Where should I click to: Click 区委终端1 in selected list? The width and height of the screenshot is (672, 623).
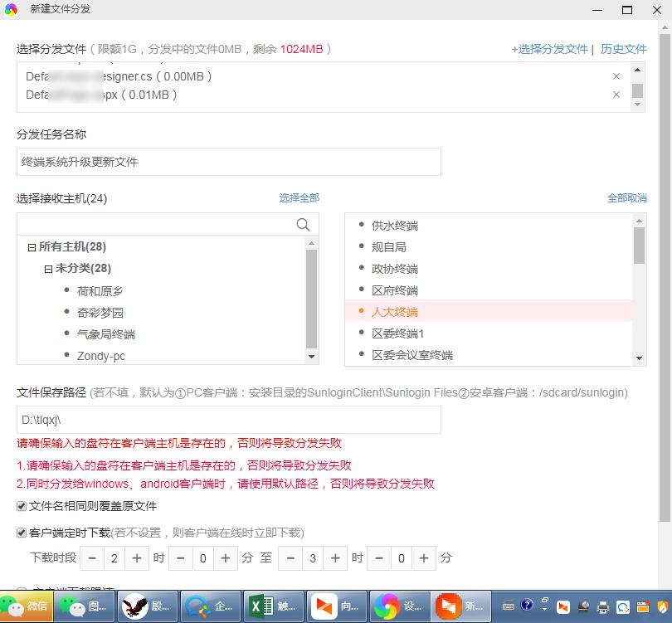[397, 333]
